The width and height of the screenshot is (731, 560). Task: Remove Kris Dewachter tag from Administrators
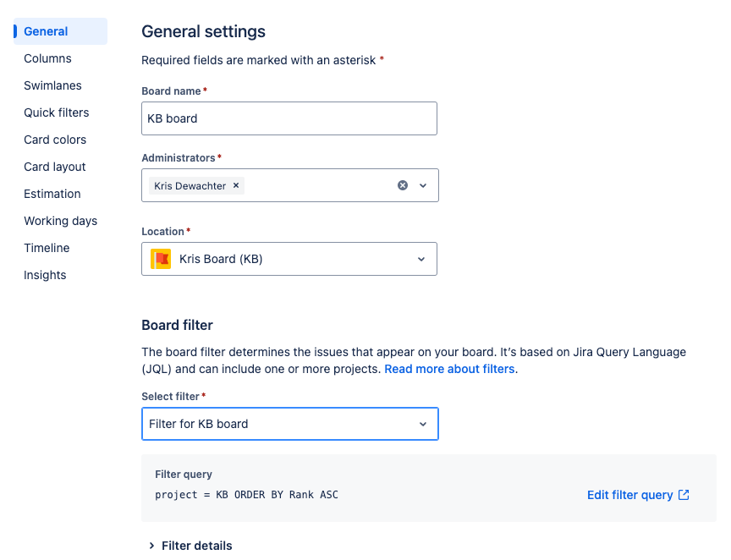[x=236, y=186]
